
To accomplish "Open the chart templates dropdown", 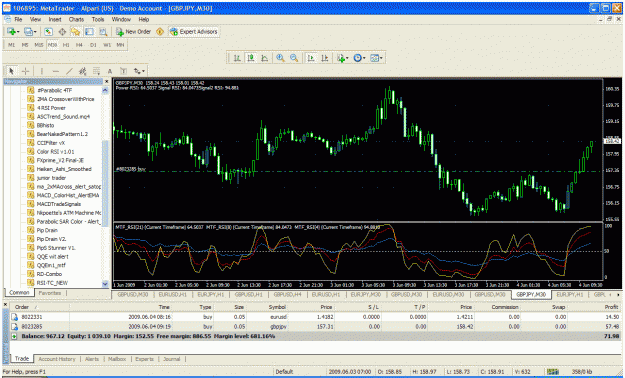I will point(376,58).
